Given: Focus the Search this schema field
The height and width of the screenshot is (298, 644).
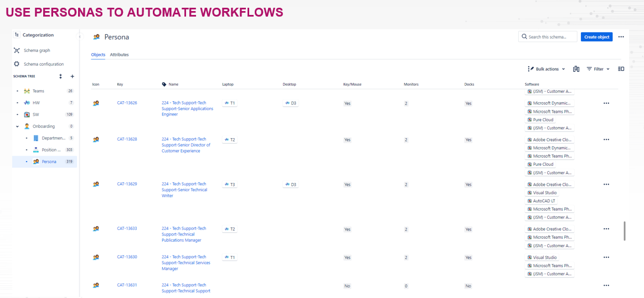Looking at the screenshot, I should click(x=548, y=37).
